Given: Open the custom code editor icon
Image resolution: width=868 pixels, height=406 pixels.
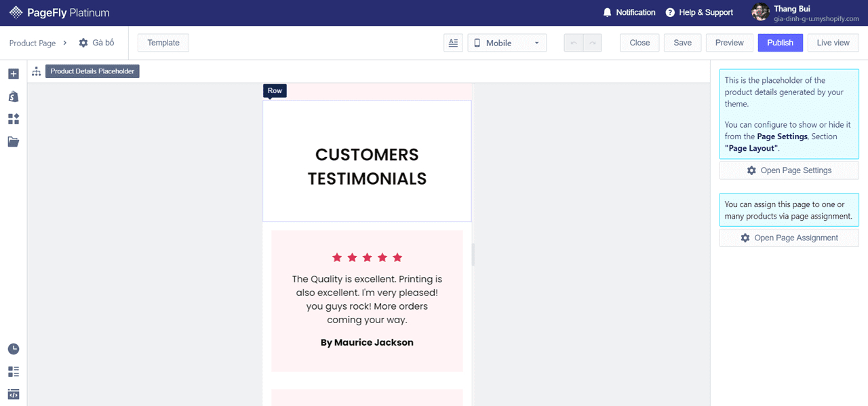Looking at the screenshot, I should (13, 394).
